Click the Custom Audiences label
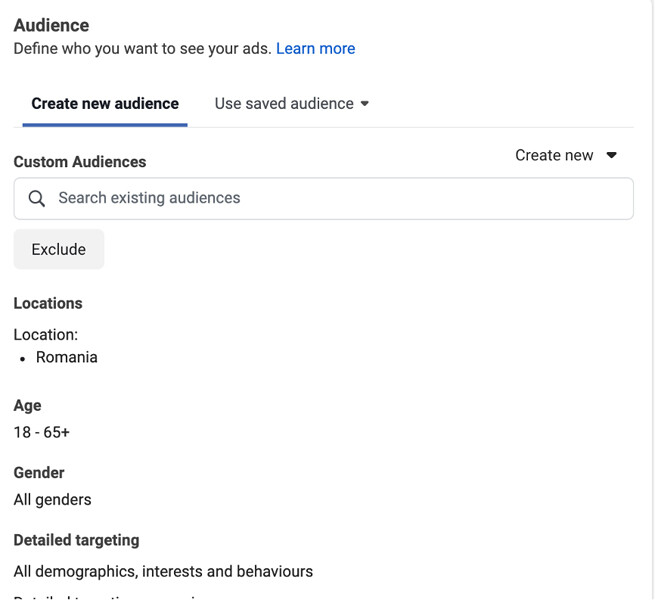 [80, 162]
